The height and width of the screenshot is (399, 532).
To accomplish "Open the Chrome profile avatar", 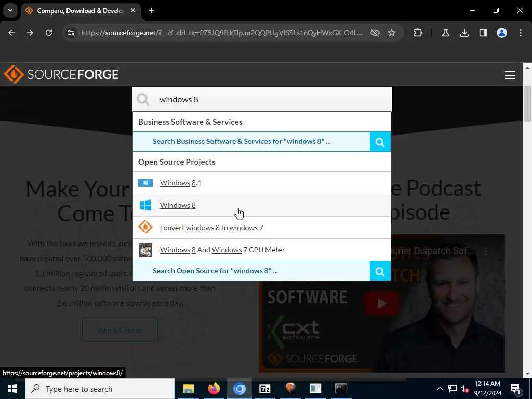I will [x=502, y=33].
